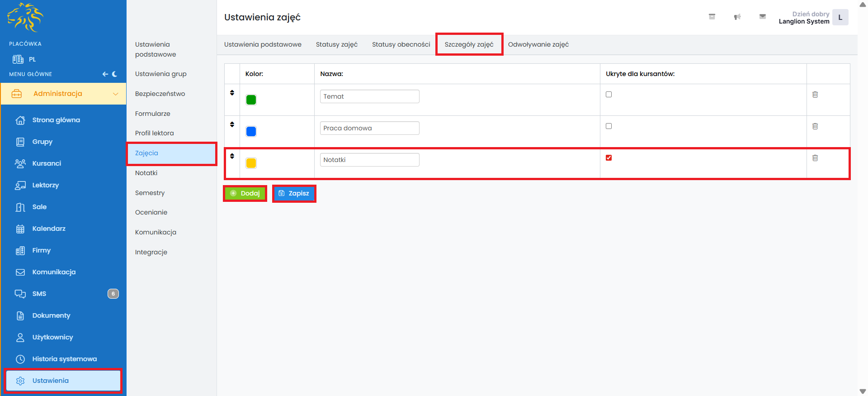Click the Praca domowa name field

pyautogui.click(x=369, y=128)
